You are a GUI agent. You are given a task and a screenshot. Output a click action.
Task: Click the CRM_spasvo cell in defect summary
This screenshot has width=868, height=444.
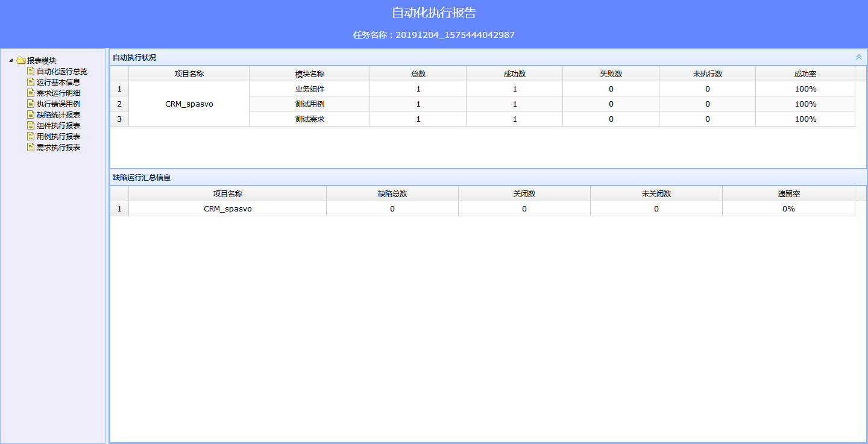pyautogui.click(x=227, y=208)
